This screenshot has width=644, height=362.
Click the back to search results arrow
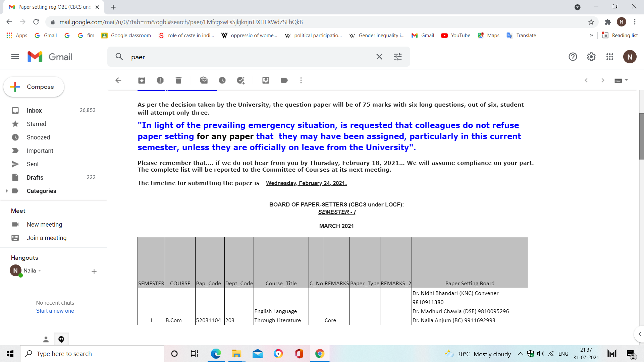tap(118, 80)
